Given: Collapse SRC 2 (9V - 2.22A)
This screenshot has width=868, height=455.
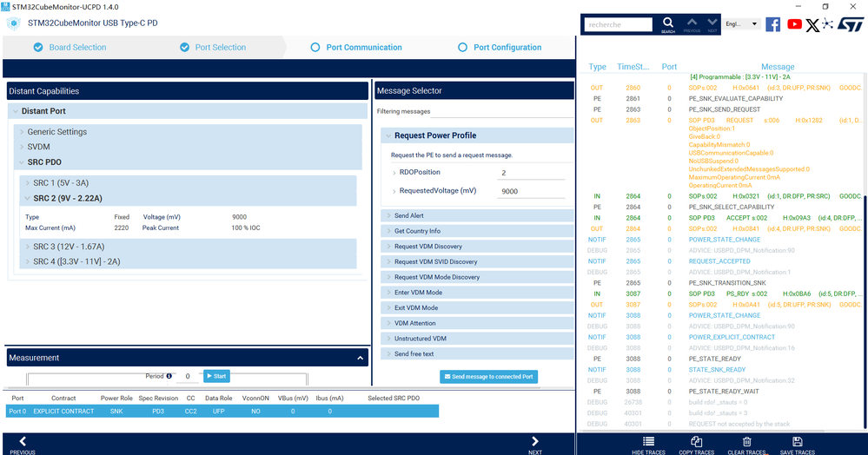Looking at the screenshot, I should point(27,198).
